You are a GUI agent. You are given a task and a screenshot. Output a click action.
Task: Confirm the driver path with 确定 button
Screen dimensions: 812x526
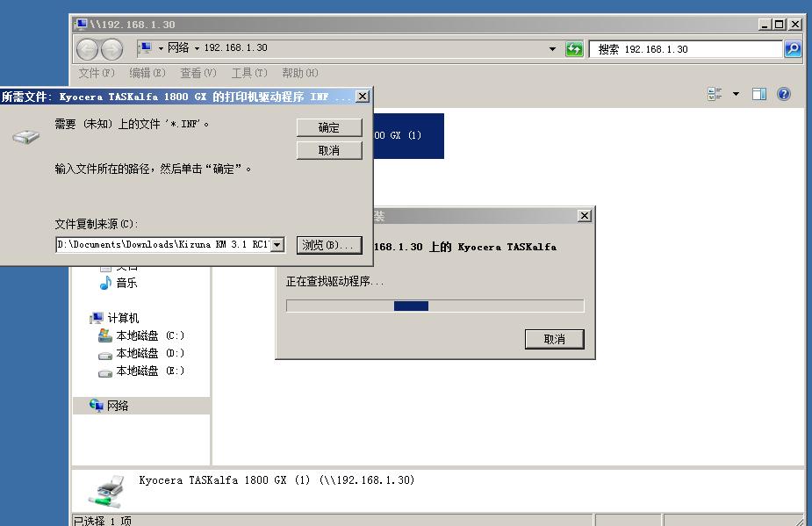tap(329, 127)
